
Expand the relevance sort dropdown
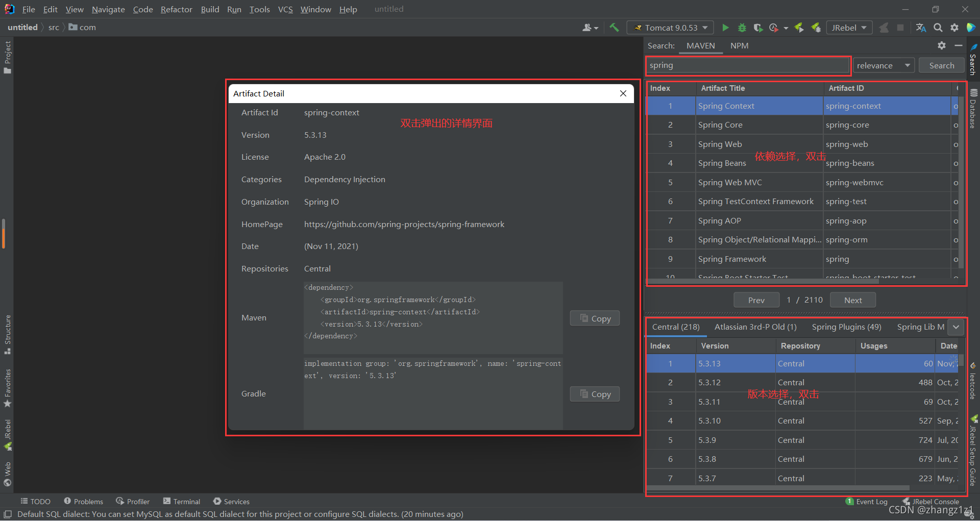pos(884,65)
